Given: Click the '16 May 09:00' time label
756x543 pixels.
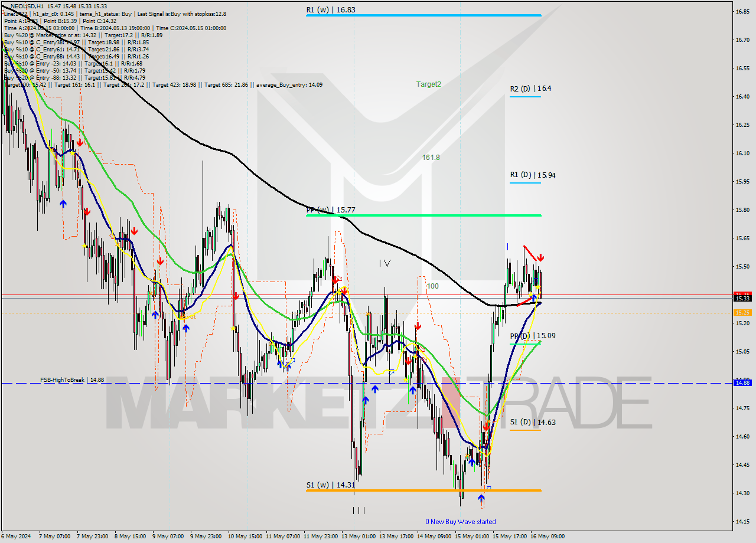Looking at the screenshot, I should [546, 537].
